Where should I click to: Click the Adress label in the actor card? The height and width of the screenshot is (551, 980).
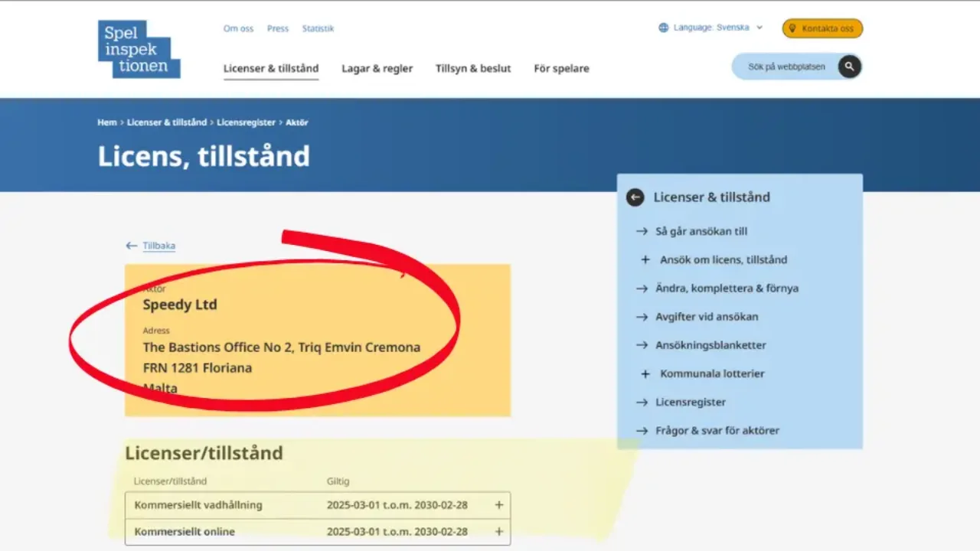(156, 331)
